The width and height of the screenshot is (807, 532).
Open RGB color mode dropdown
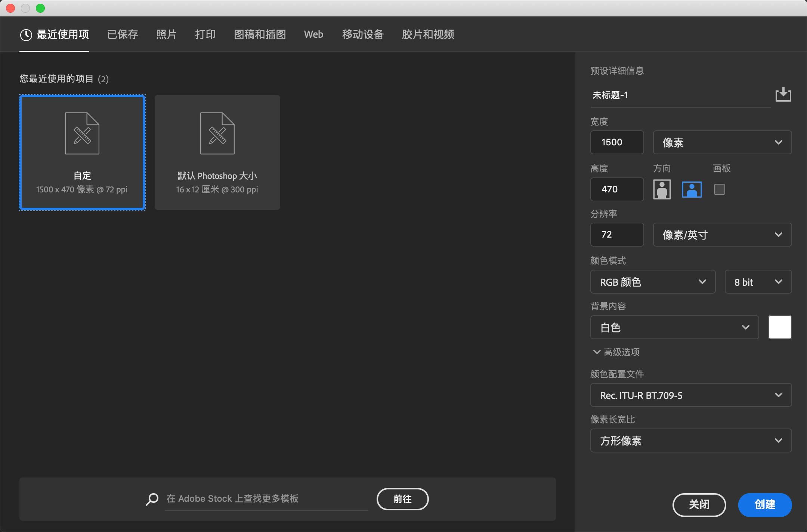(652, 282)
